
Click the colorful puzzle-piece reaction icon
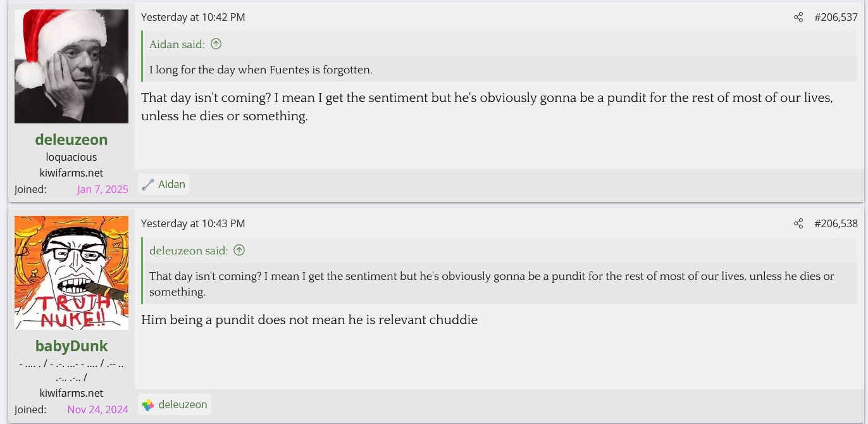[x=148, y=405]
